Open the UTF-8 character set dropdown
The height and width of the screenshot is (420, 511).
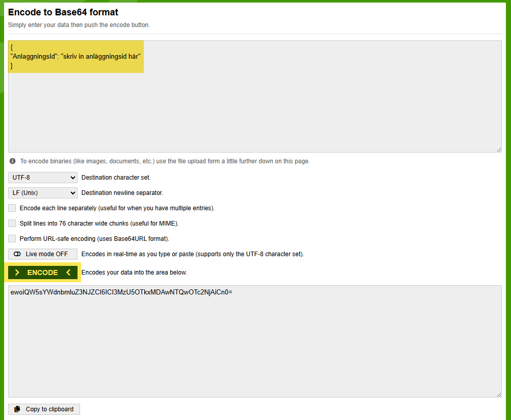[x=43, y=178]
